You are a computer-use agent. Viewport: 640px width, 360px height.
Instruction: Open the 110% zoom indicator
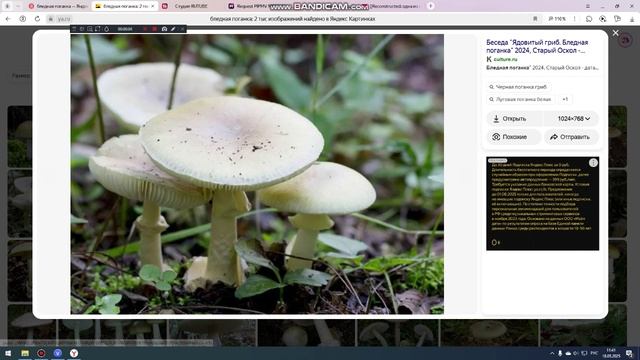click(557, 19)
